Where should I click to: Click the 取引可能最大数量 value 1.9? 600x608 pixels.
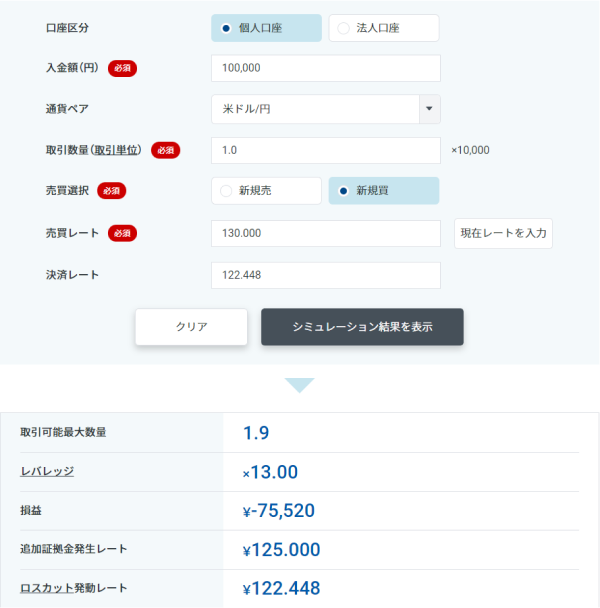pyautogui.click(x=256, y=433)
